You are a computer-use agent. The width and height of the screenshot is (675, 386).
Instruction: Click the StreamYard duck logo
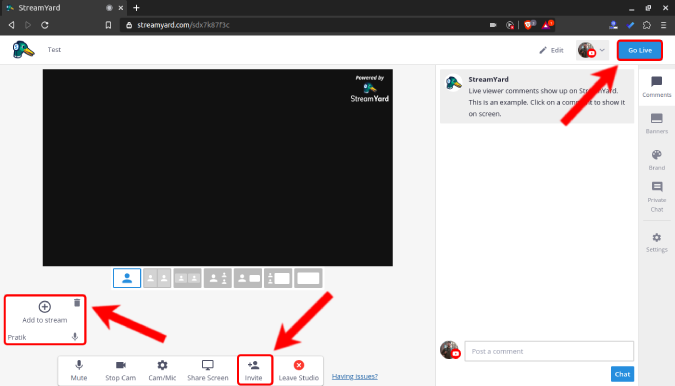coord(23,50)
